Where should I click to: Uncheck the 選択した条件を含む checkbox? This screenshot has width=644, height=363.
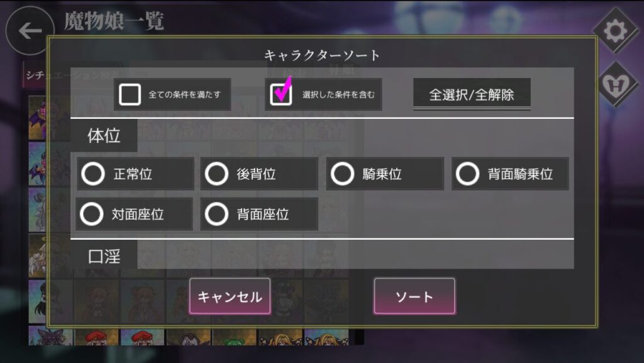point(281,94)
